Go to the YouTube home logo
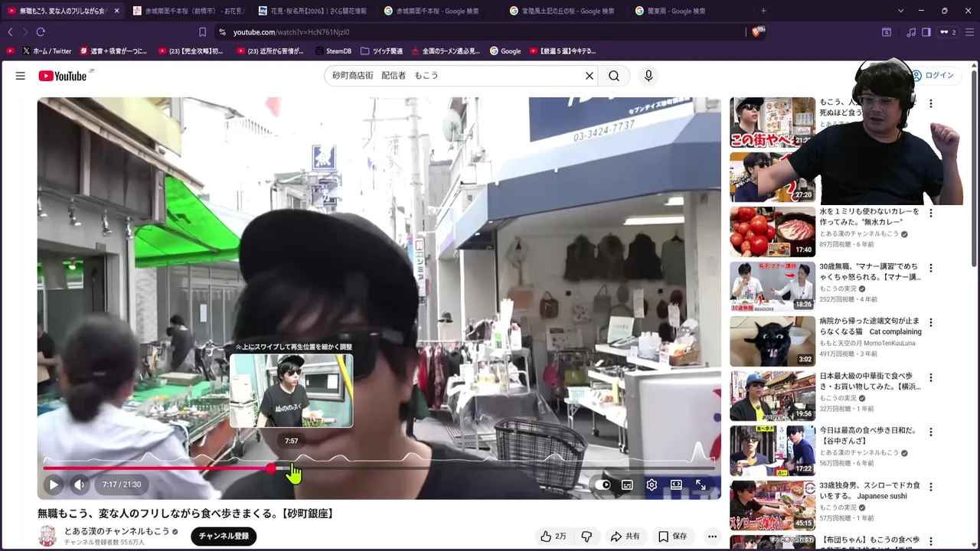The height and width of the screenshot is (551, 980). point(63,76)
